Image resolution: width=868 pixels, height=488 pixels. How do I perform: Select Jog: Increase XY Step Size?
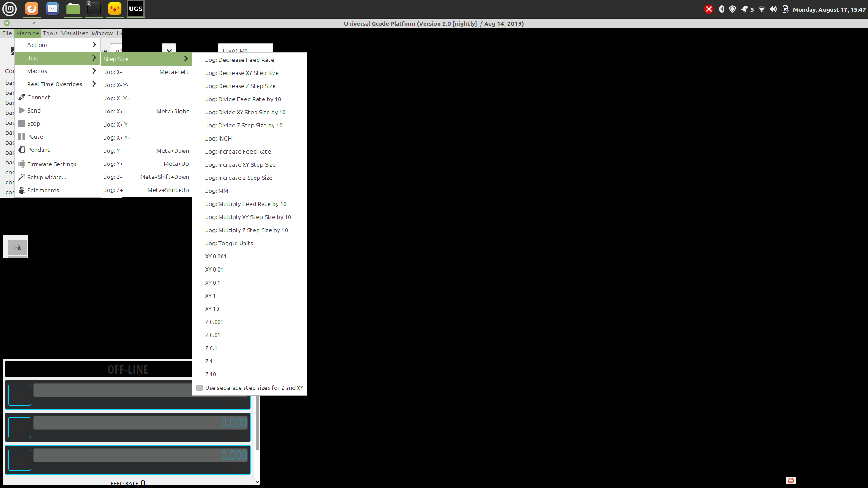(249, 164)
